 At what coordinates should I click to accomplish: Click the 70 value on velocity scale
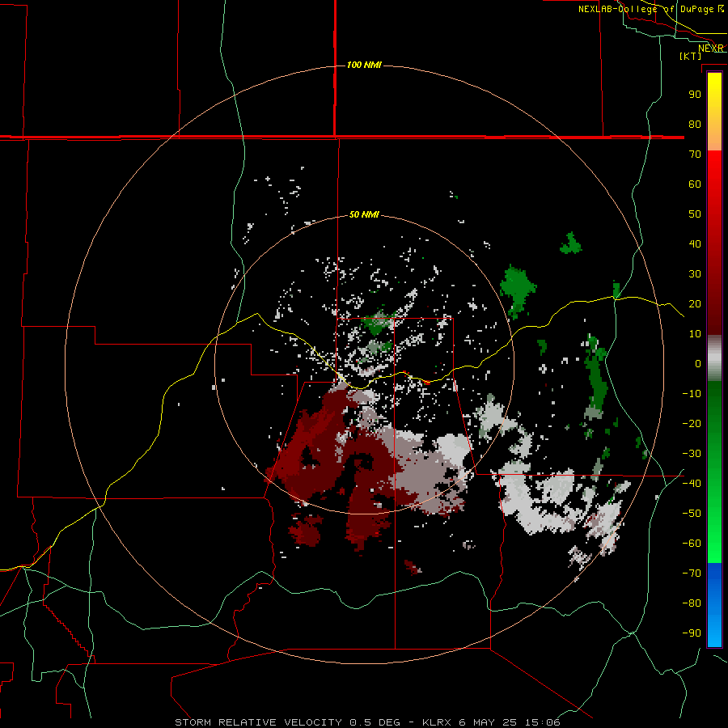pyautogui.click(x=695, y=154)
